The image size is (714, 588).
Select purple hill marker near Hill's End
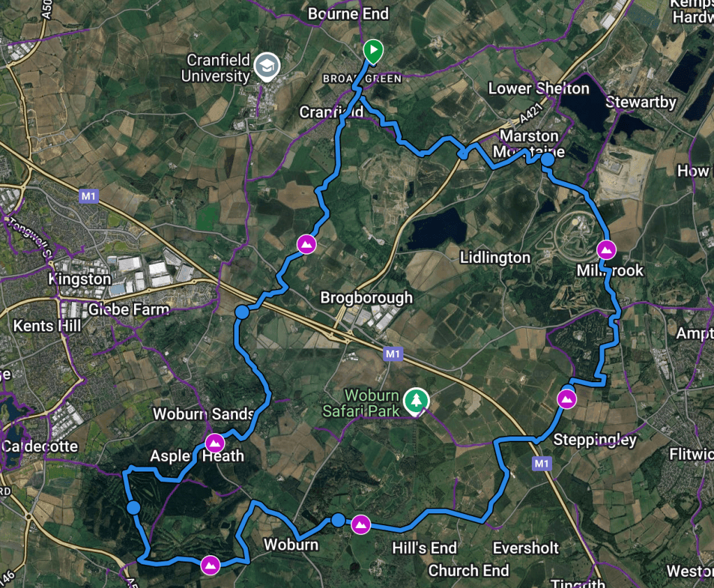pos(361,525)
